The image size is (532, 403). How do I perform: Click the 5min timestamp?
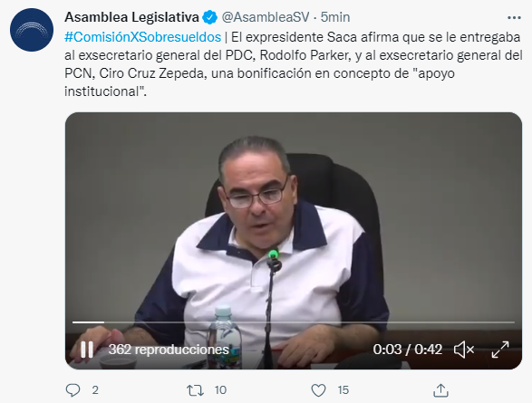click(x=335, y=17)
